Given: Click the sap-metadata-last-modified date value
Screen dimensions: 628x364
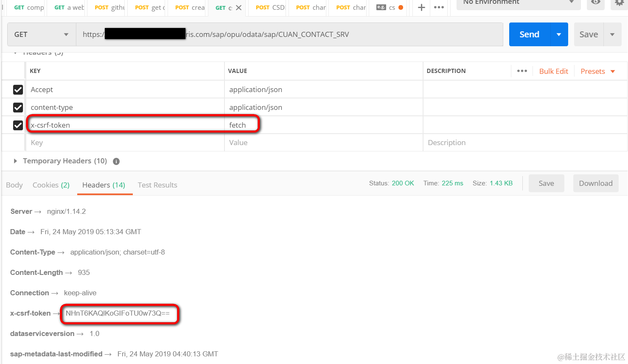Looking at the screenshot, I should click(x=168, y=354).
